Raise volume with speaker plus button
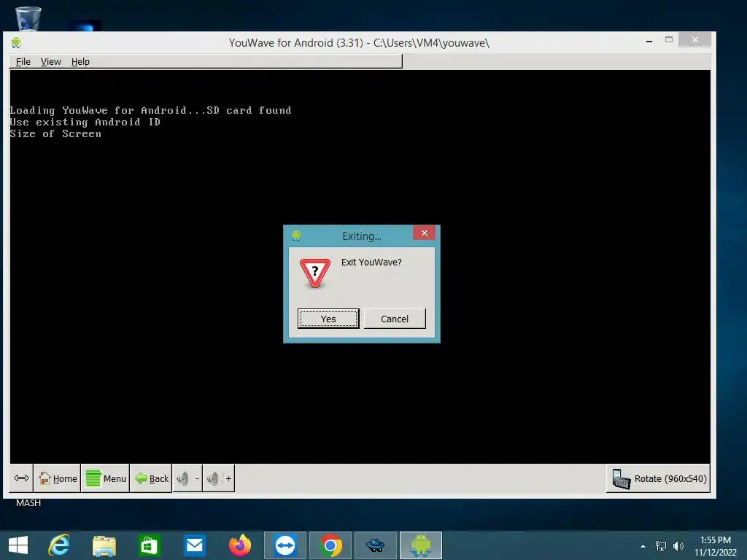The height and width of the screenshot is (560, 747). coord(219,478)
